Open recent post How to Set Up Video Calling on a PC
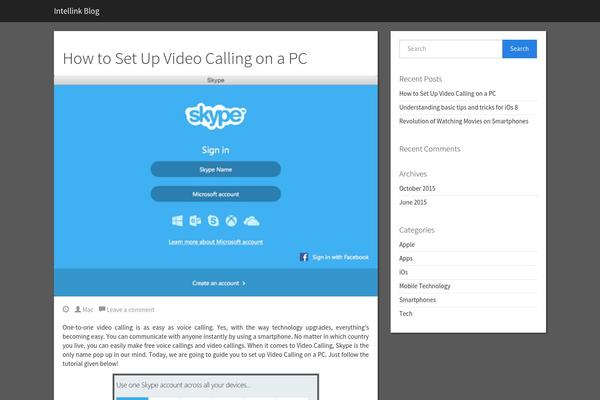Viewport: 600px width, 400px height. 447,93
